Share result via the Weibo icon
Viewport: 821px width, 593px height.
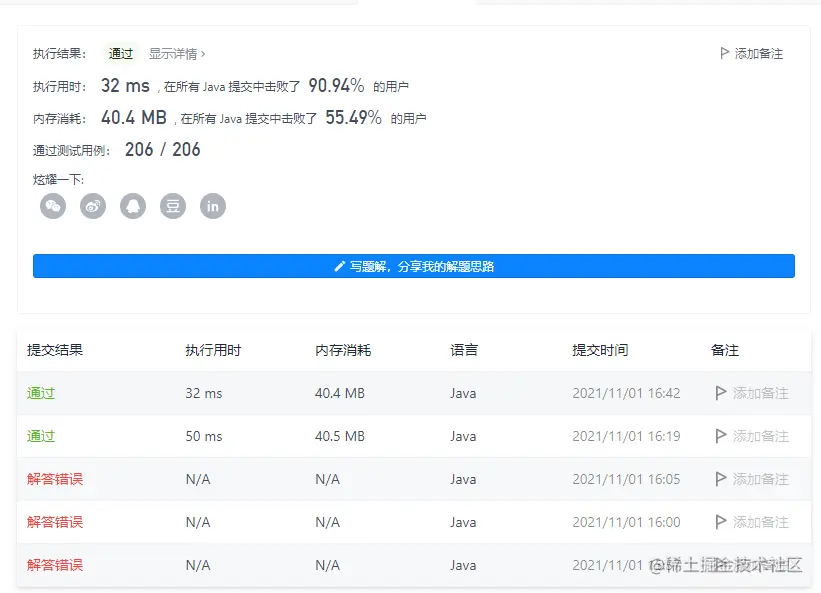coord(93,206)
